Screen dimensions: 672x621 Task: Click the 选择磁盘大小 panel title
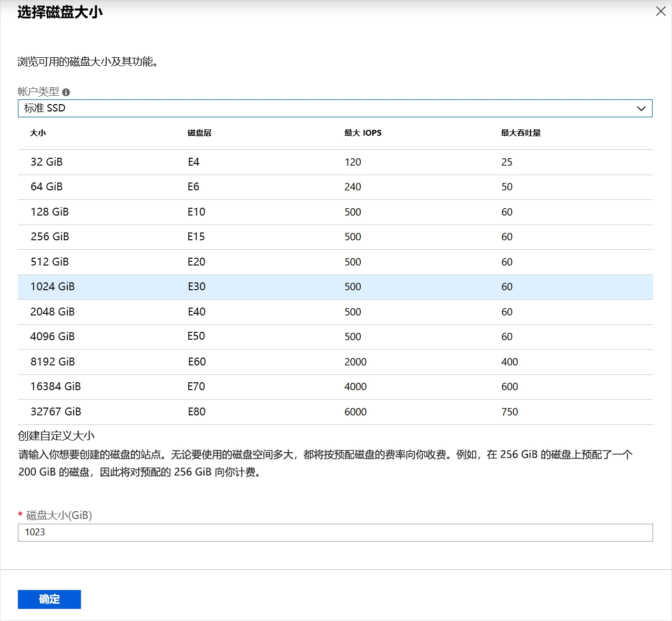pyautogui.click(x=60, y=12)
